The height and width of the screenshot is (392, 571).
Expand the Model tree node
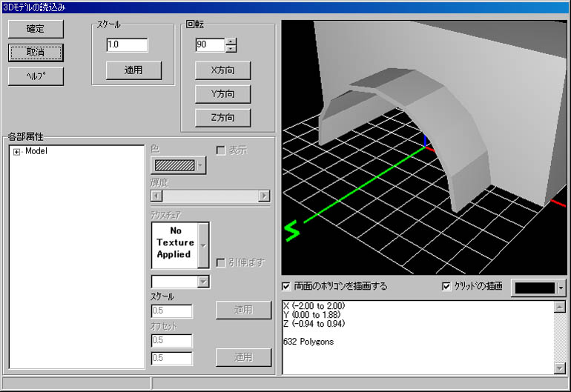[x=16, y=152]
